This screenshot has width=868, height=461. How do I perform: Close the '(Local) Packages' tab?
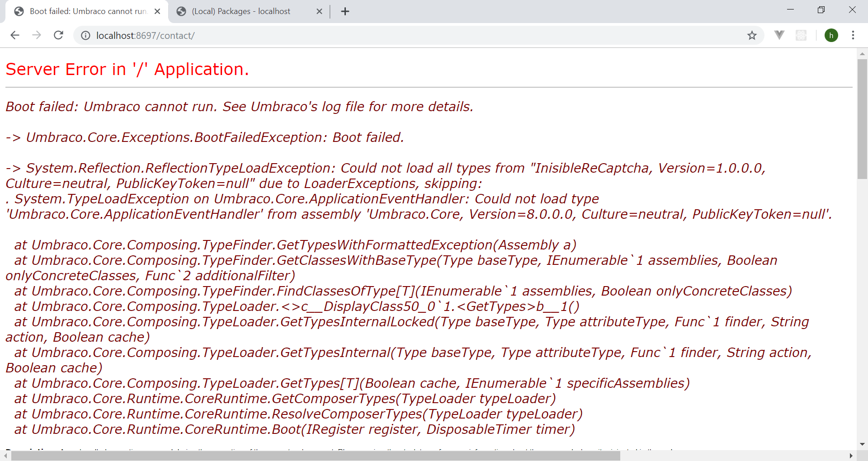(x=319, y=11)
